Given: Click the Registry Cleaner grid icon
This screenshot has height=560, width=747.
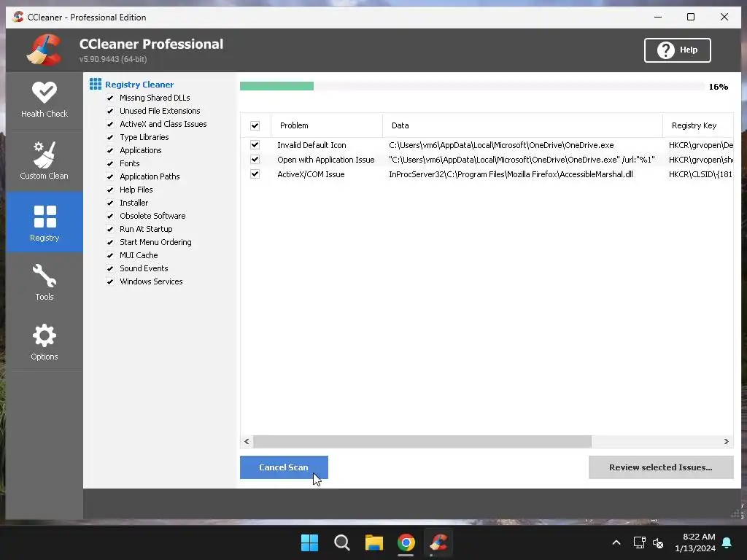Looking at the screenshot, I should [96, 85].
